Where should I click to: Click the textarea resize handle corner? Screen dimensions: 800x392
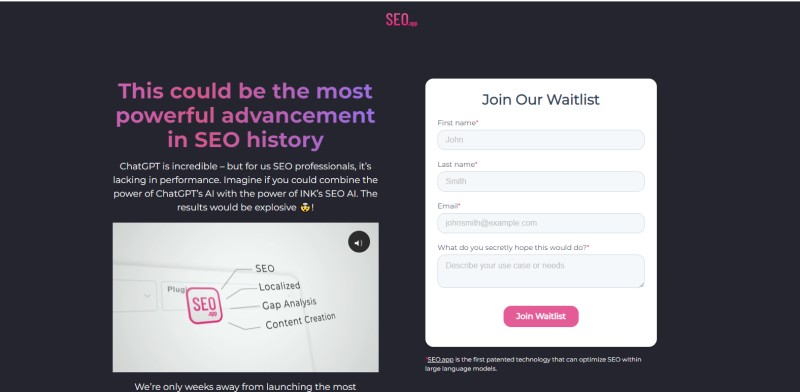pos(642,285)
